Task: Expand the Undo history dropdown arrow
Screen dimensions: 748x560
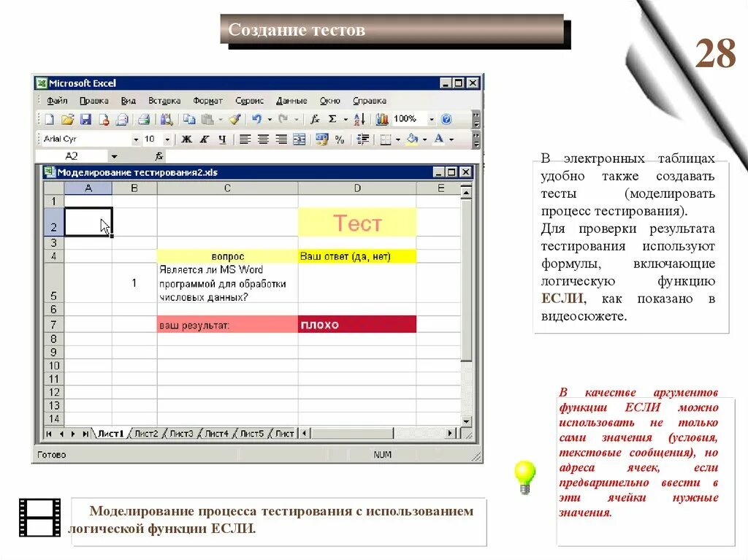Action: pyautogui.click(x=270, y=119)
